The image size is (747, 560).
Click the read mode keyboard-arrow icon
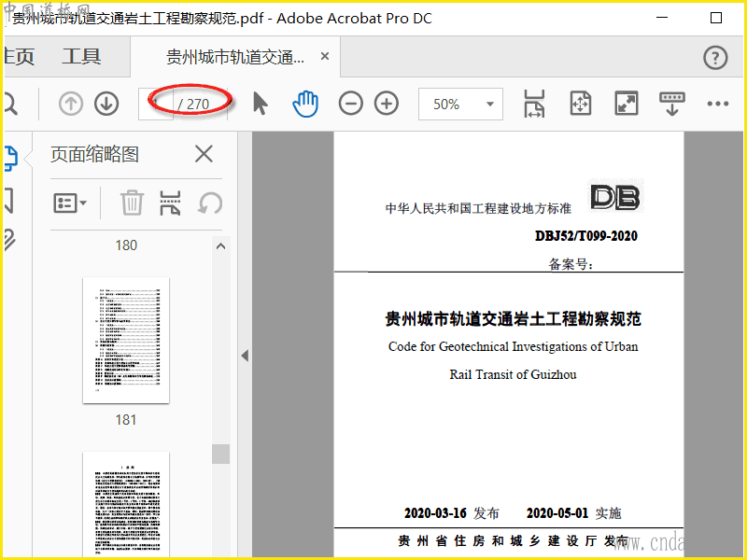click(x=671, y=104)
